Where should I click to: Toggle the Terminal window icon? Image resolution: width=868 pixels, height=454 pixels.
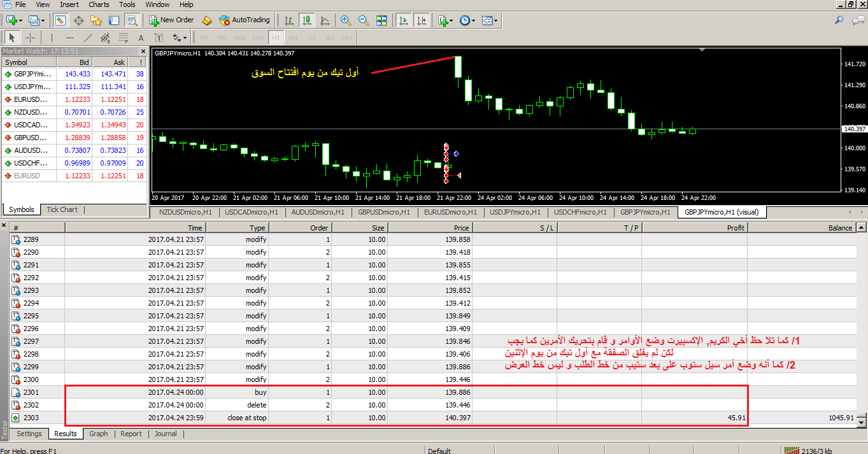click(114, 20)
